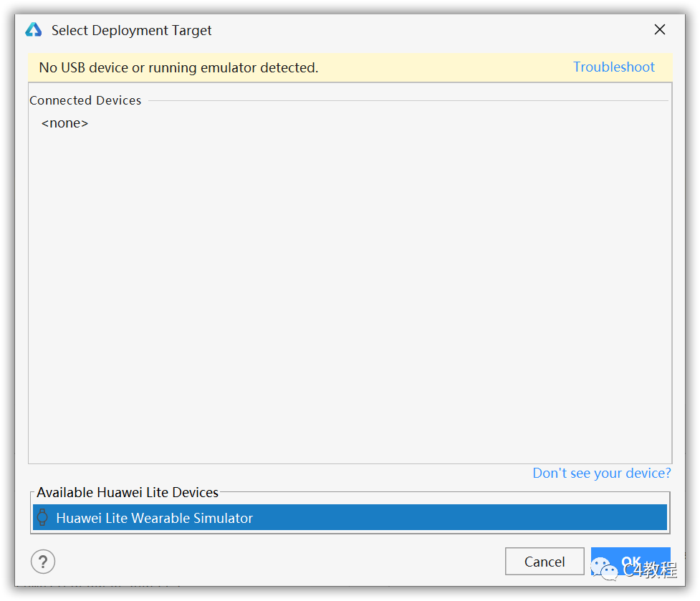Image resolution: width=700 pixels, height=601 pixels.
Task: Open help with the question mark icon
Action: click(43, 562)
